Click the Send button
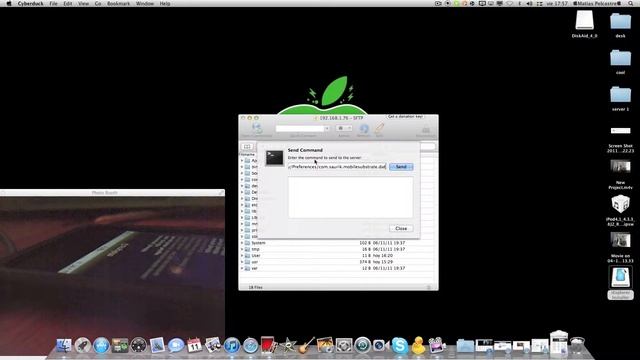640x360 pixels. (401, 167)
